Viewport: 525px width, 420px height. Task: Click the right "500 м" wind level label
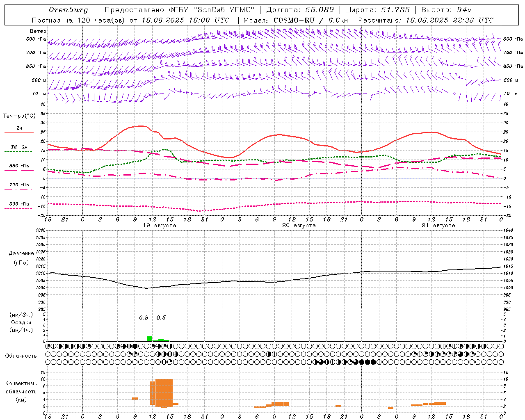(511, 80)
